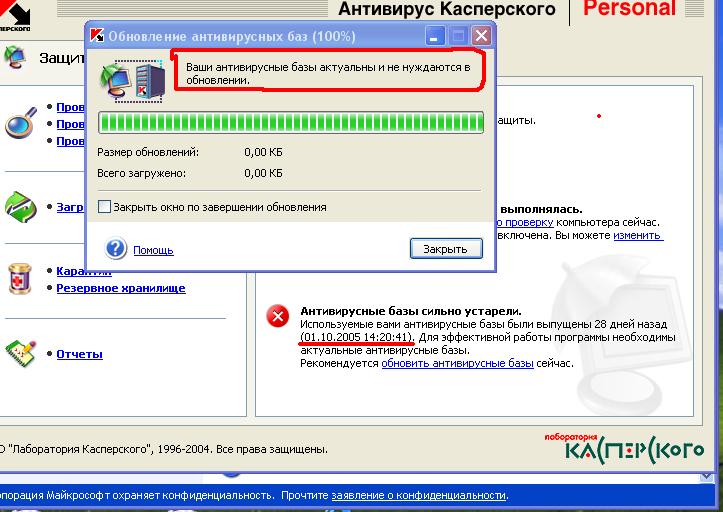This screenshot has height=512, width=723.
Task: Click the protection globe icon in header
Action: (x=16, y=57)
